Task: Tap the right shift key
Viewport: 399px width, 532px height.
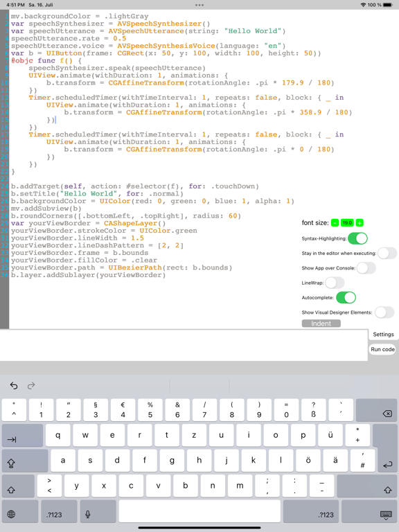Action: click(x=366, y=486)
